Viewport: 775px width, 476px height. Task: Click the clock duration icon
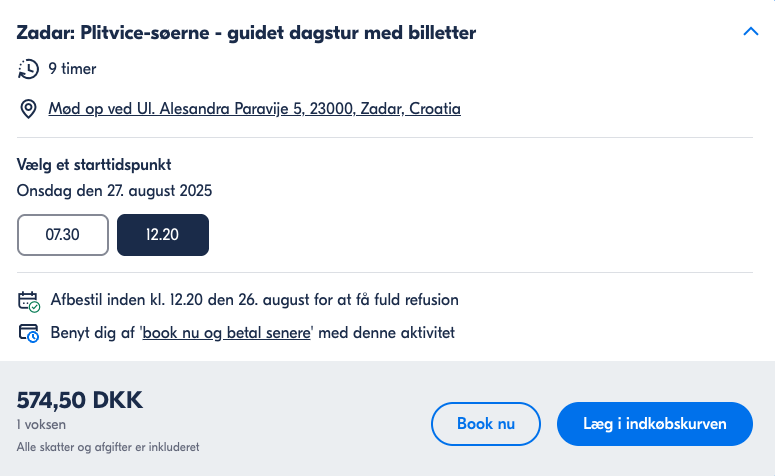click(28, 69)
